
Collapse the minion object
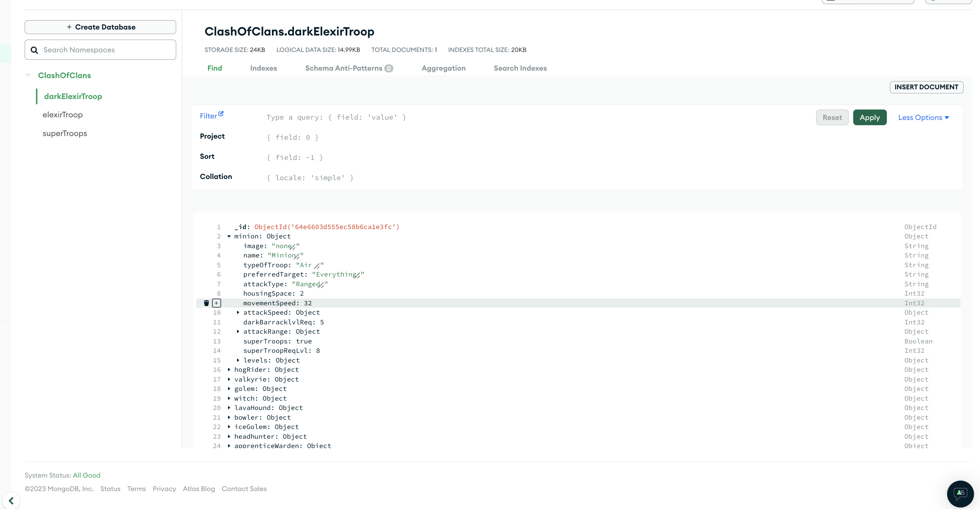229,237
